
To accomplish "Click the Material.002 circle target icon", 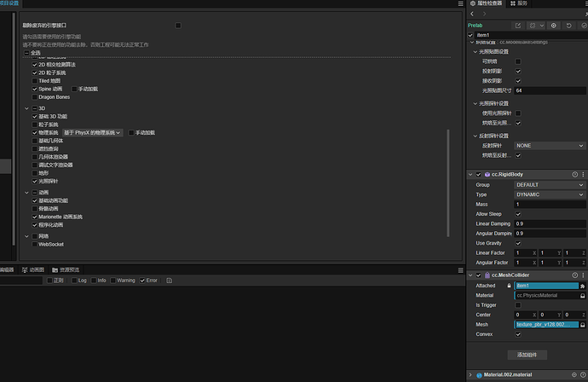I will click(574, 375).
